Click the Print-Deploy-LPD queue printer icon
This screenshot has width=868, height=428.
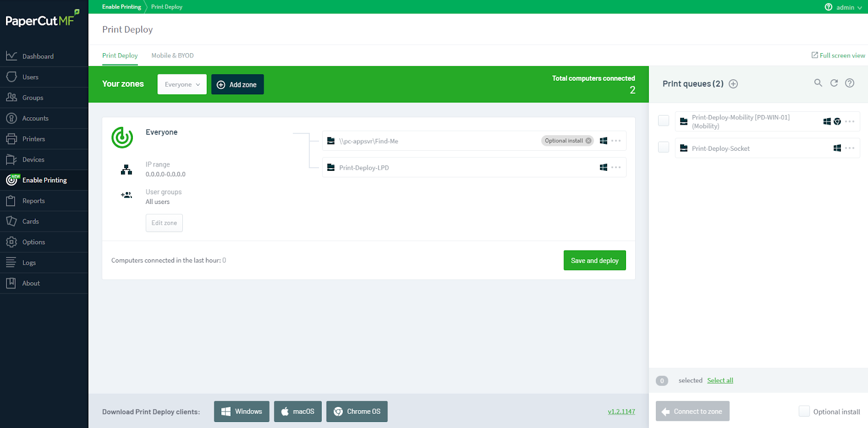331,167
